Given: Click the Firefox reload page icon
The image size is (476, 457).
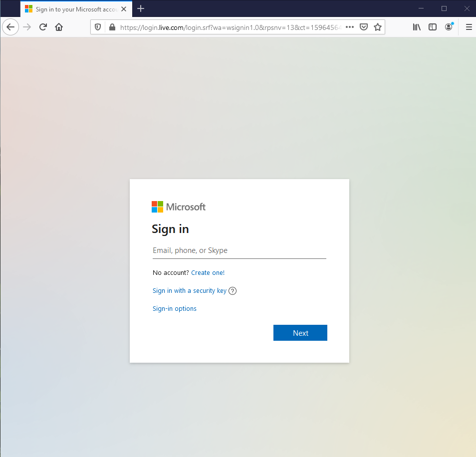Looking at the screenshot, I should click(43, 27).
